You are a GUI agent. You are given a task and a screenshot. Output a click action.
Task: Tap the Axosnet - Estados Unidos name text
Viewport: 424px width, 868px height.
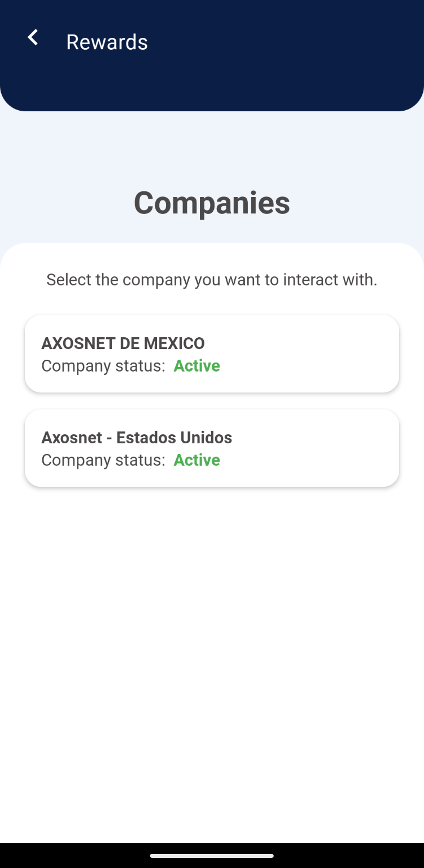137,437
